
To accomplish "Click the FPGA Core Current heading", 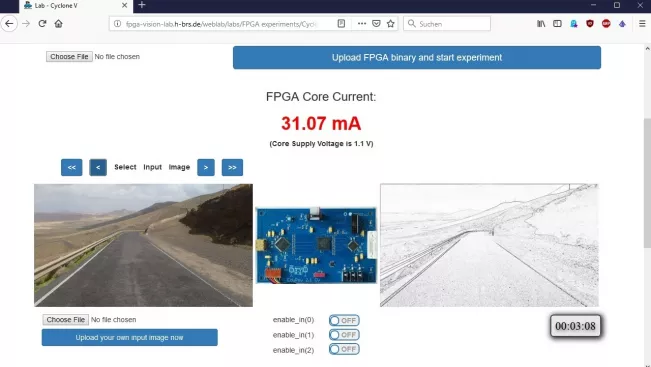I will pos(321,97).
